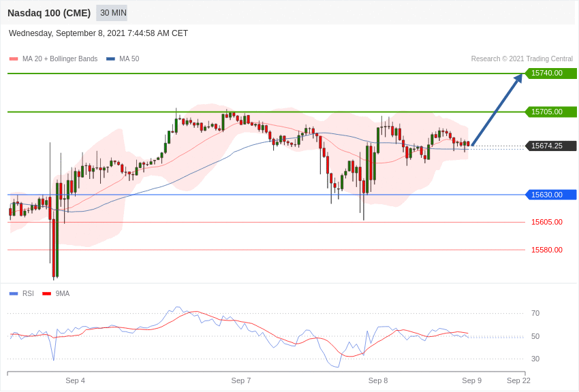Image resolution: width=579 pixels, height=392 pixels.
Task: Click the Nasdaq 100 (CME) title
Action: [x=49, y=13]
